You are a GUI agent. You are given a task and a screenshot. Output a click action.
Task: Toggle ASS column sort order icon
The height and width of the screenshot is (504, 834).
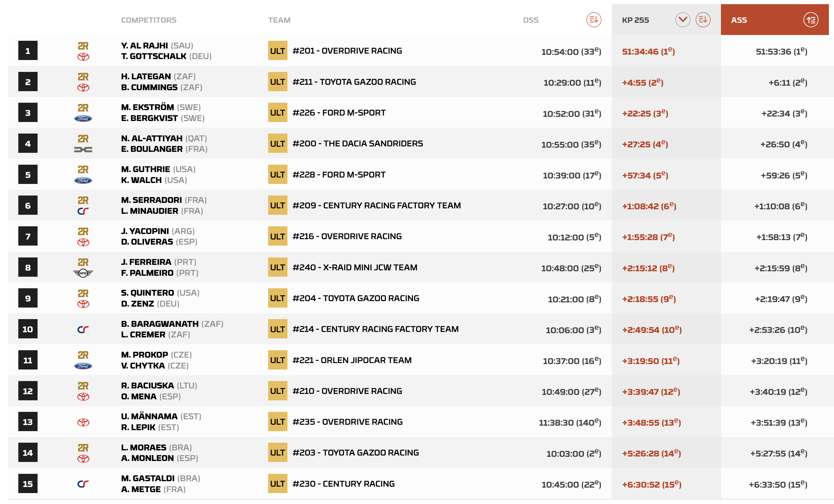point(811,20)
